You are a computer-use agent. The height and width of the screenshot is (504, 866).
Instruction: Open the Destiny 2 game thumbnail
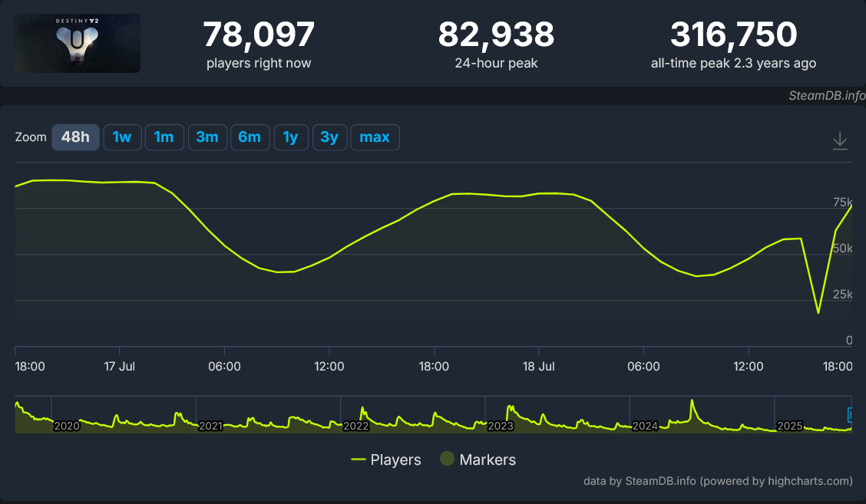pyautogui.click(x=78, y=44)
